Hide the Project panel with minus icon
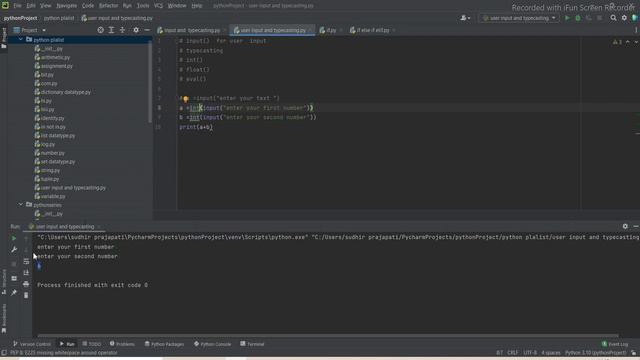This screenshot has height=360, width=640. pos(147,30)
